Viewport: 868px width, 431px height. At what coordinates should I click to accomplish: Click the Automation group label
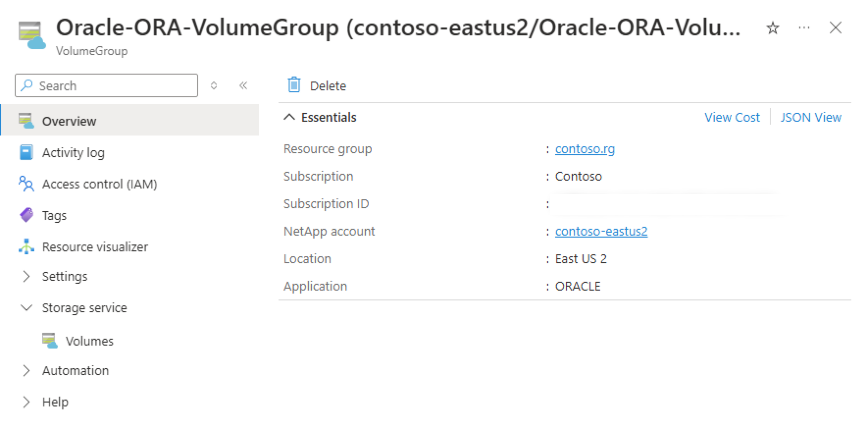click(x=76, y=371)
